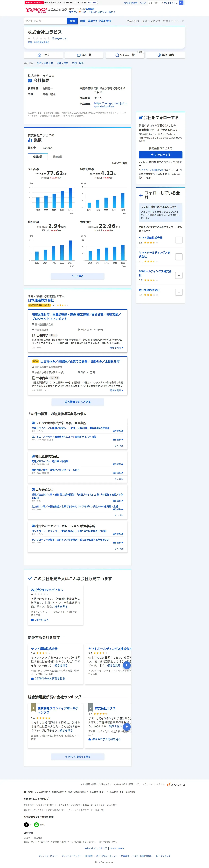Open the クチコミ一覧 tab
Viewport: 209px width, 868px height.
125,55
